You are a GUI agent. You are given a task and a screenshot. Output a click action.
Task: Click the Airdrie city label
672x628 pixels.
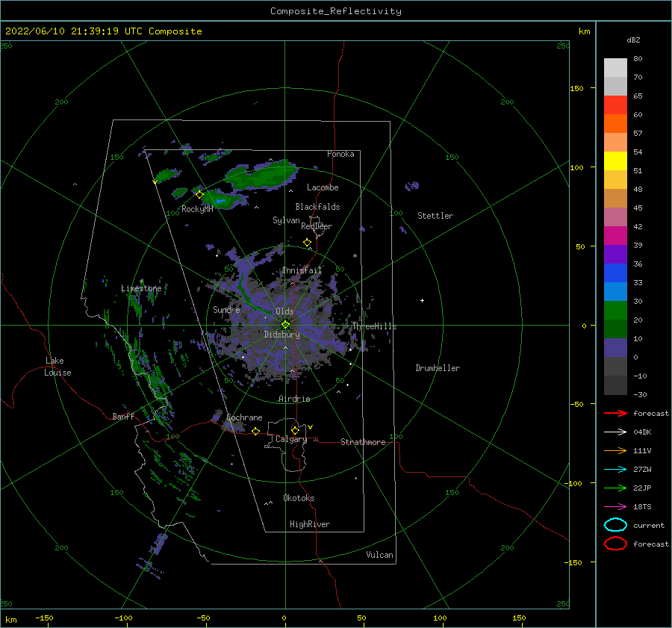[294, 399]
